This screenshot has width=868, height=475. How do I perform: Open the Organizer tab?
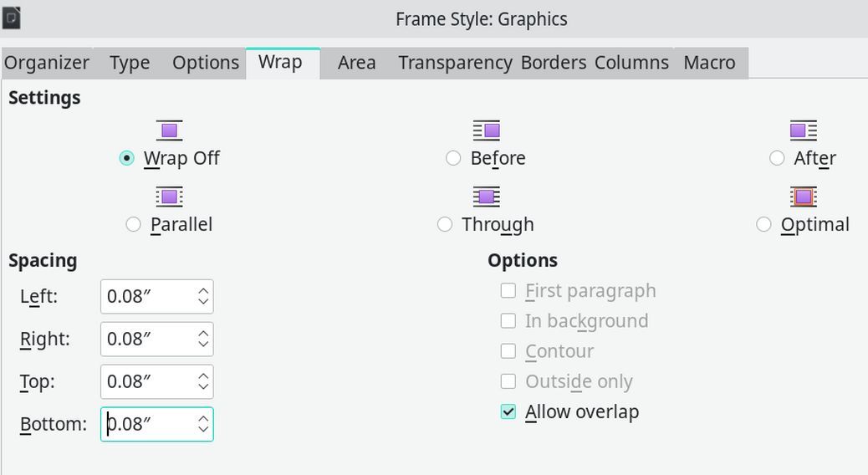tap(47, 63)
